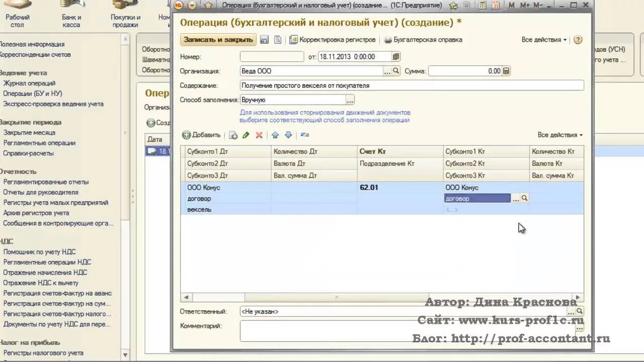Open Помощник по учету НДС link
The width and height of the screenshot is (644, 362).
pyautogui.click(x=39, y=252)
